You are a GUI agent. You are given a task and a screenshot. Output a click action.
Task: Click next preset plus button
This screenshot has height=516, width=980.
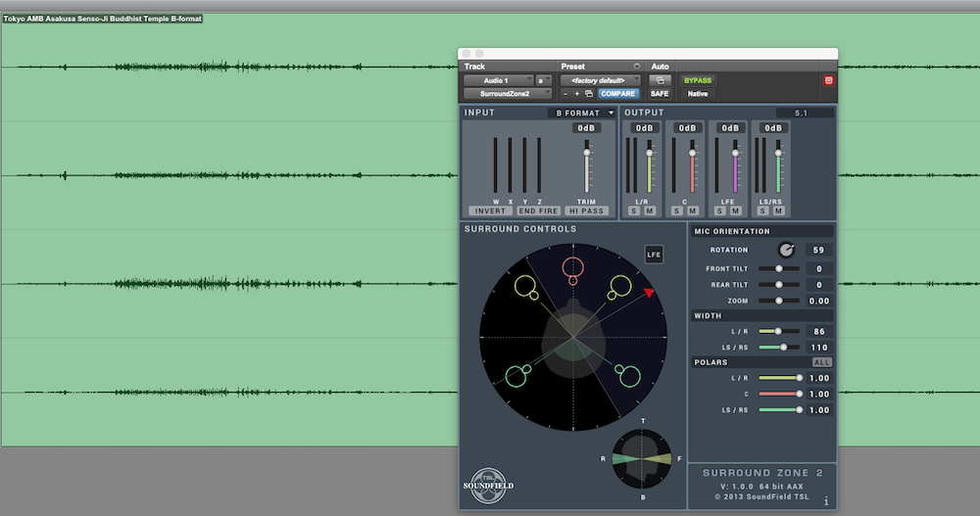click(x=576, y=94)
